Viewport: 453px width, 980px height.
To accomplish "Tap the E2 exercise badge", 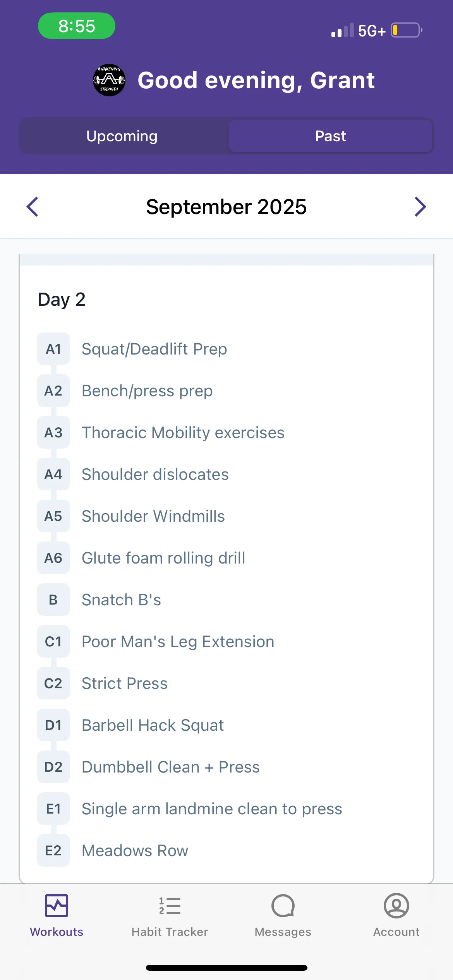I will coord(53,850).
